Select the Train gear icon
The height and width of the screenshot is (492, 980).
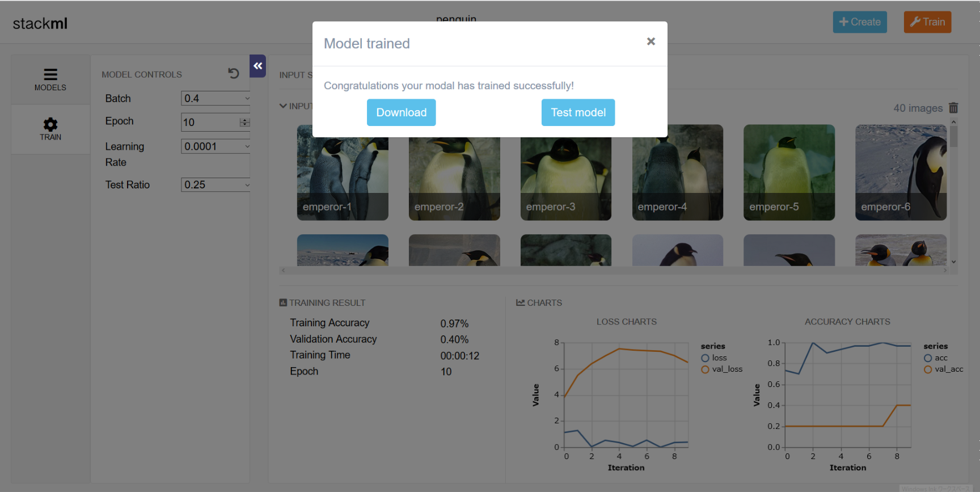(50, 125)
